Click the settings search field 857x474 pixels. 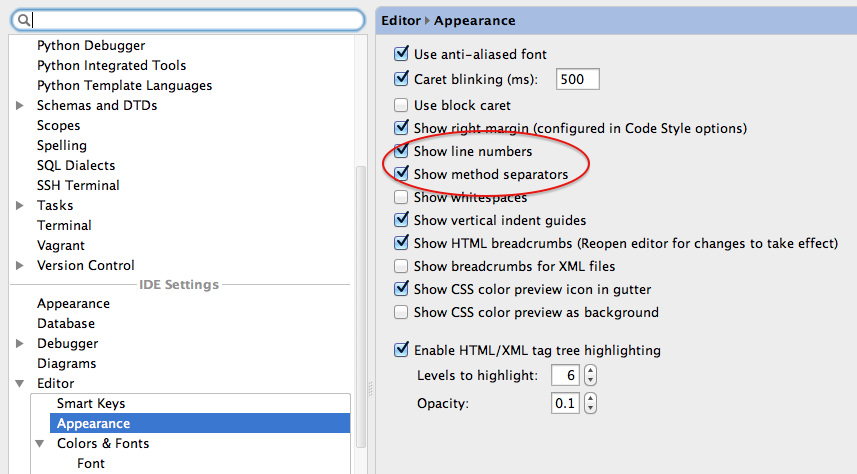point(187,20)
